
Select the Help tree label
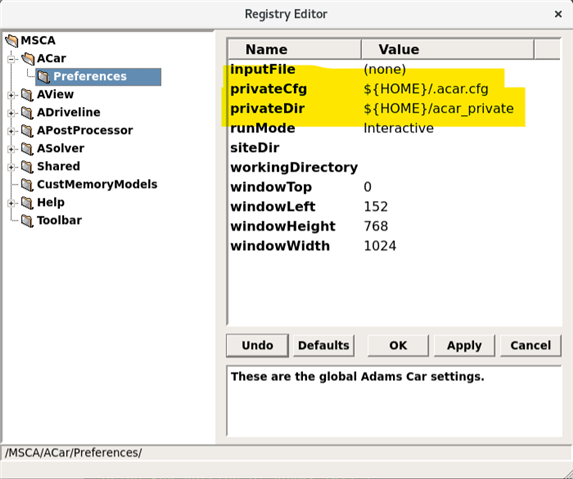point(50,202)
